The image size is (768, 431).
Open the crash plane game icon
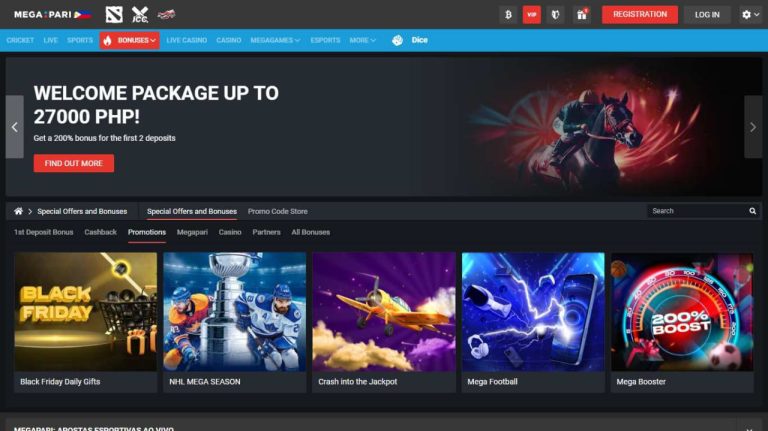click(x=166, y=15)
